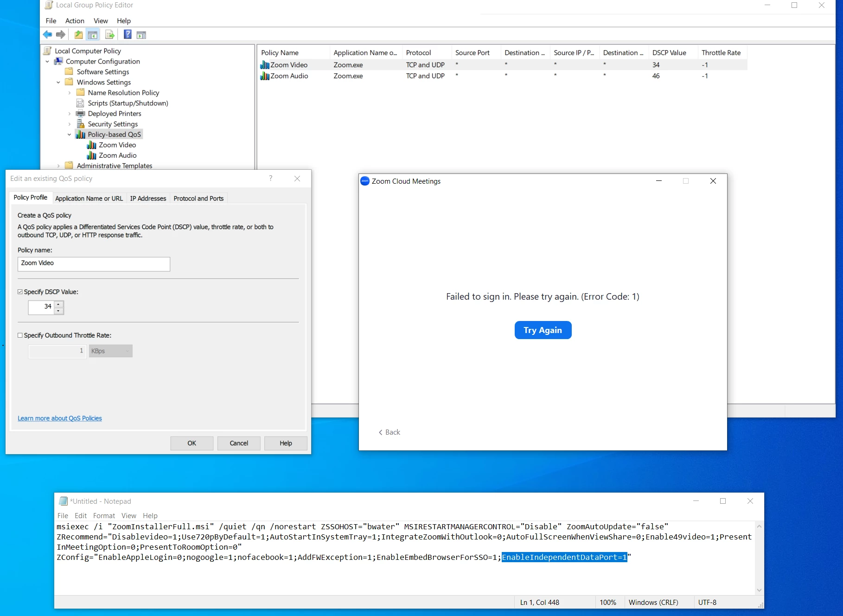Click the Try Again button in Zoom
The image size is (843, 616).
click(x=543, y=330)
